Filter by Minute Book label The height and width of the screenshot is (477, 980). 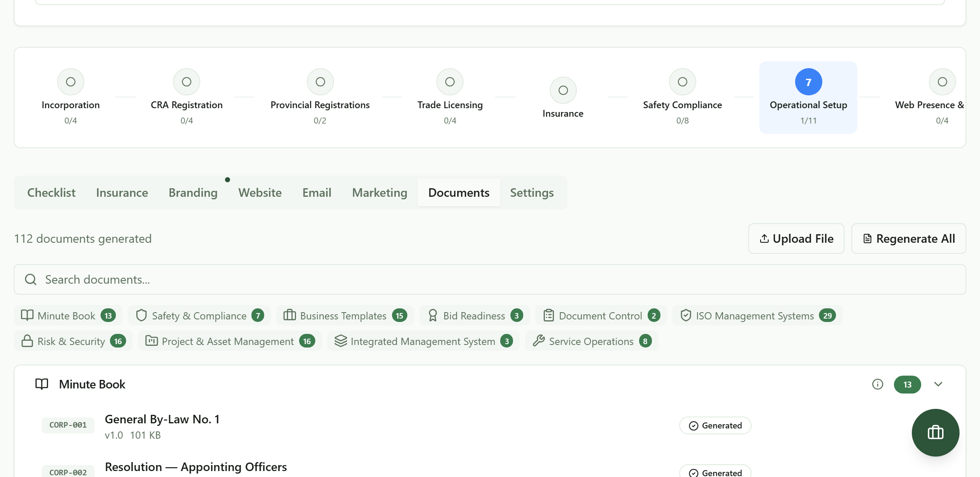point(66,316)
